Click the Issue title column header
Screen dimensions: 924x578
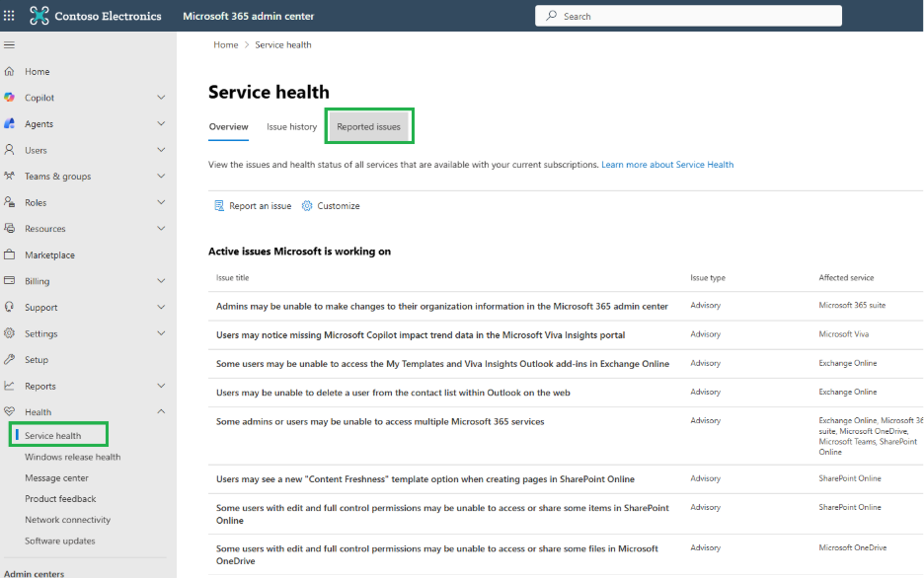click(232, 278)
